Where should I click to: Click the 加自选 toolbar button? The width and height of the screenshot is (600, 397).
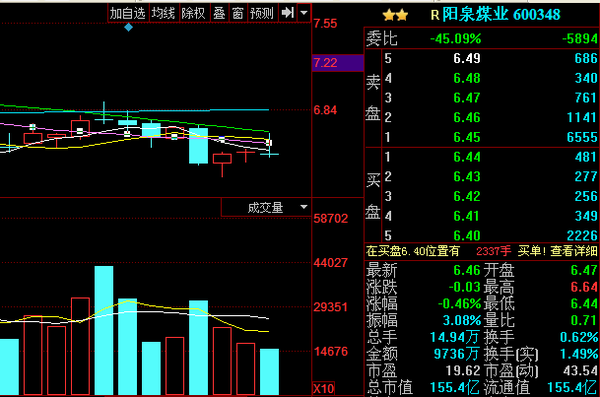coord(128,13)
